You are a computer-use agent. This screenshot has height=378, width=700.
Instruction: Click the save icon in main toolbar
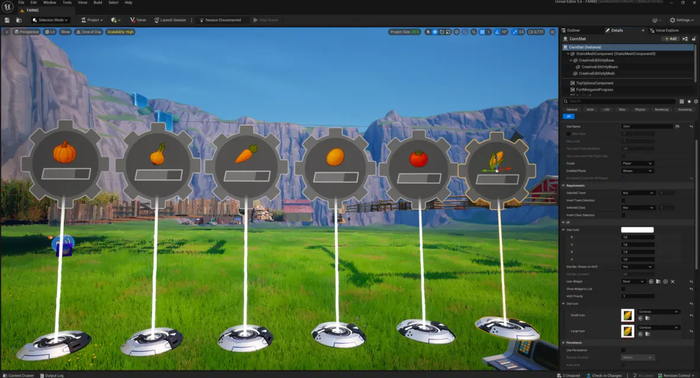pos(7,20)
